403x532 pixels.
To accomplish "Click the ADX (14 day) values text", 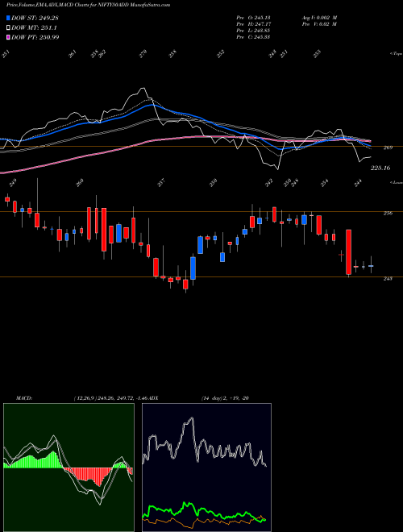I will [226, 397].
